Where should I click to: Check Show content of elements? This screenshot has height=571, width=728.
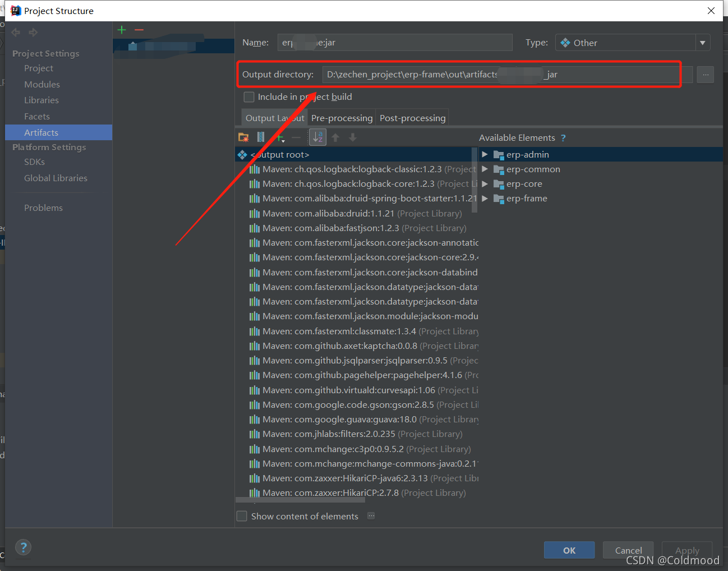point(242,516)
